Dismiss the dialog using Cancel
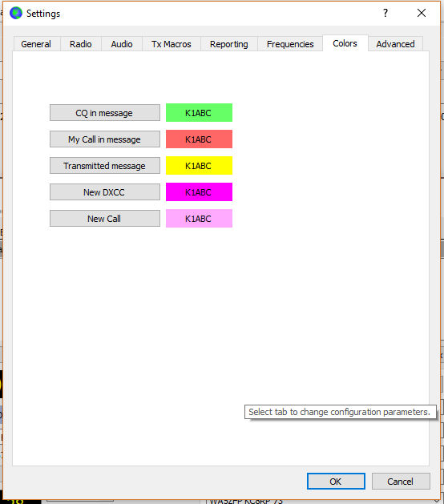 coord(401,482)
